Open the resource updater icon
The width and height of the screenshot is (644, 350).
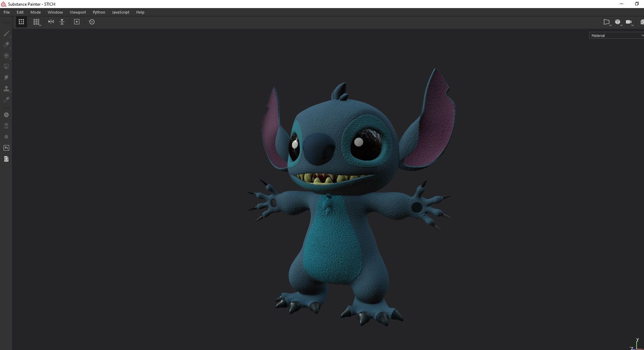point(6,159)
